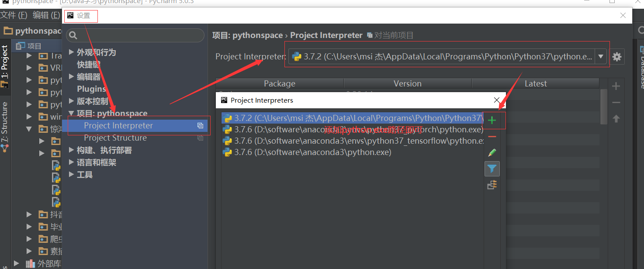The height and width of the screenshot is (269, 644).
Task: Select 3.7.6 anaconda3\python.exe interpreter row
Action: [353, 152]
